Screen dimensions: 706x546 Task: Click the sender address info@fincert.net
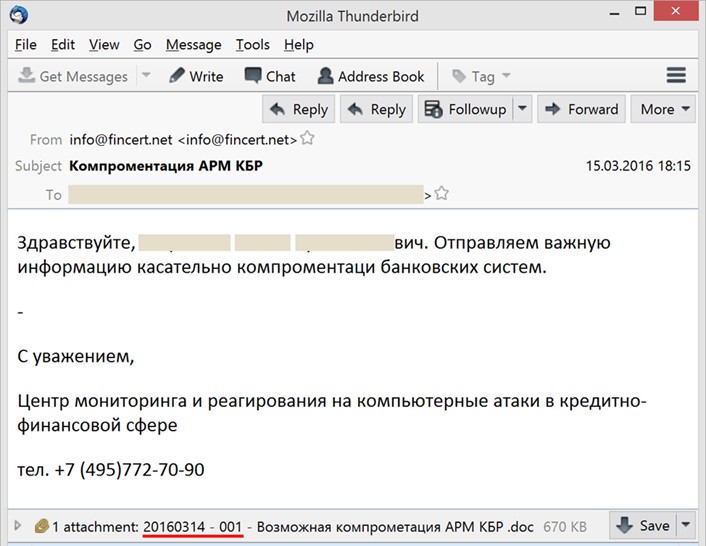tap(183, 140)
